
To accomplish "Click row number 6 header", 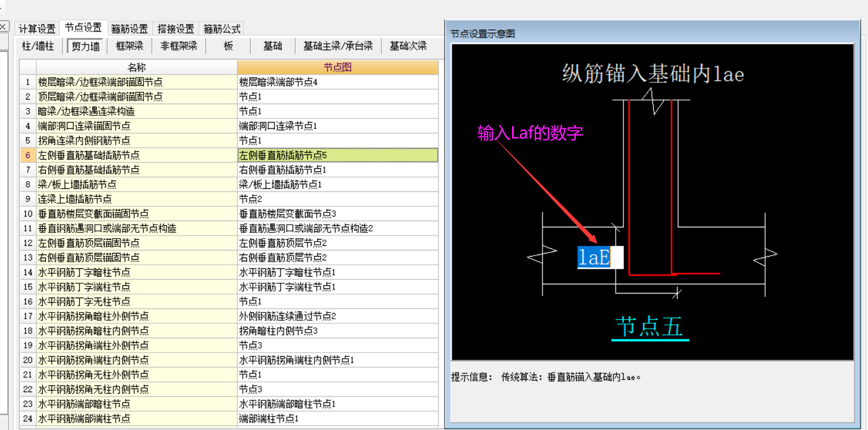I will 28,155.
